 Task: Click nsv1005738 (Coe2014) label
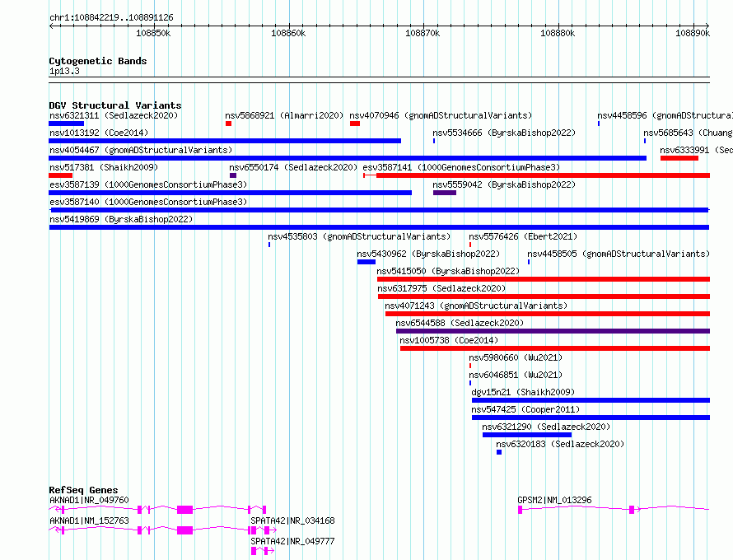(x=449, y=340)
